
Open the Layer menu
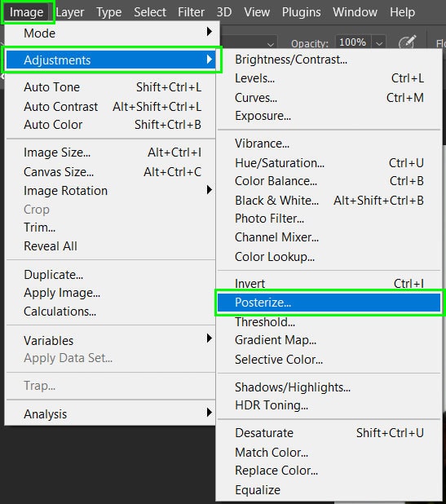tap(70, 12)
